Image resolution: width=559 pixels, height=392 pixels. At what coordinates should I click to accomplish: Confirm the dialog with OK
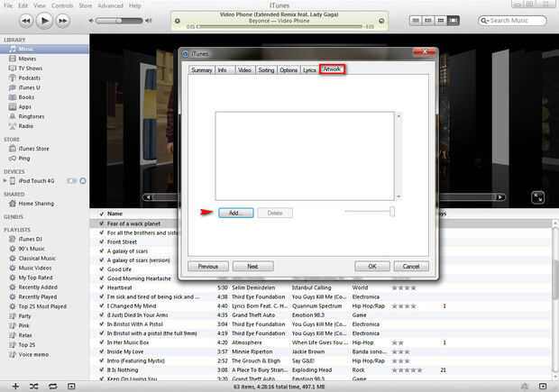(x=372, y=266)
